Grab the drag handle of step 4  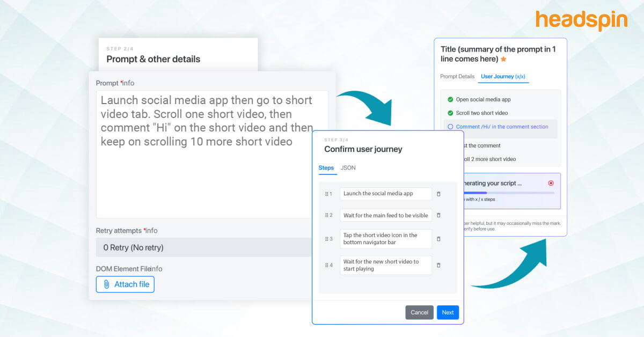[326, 265]
